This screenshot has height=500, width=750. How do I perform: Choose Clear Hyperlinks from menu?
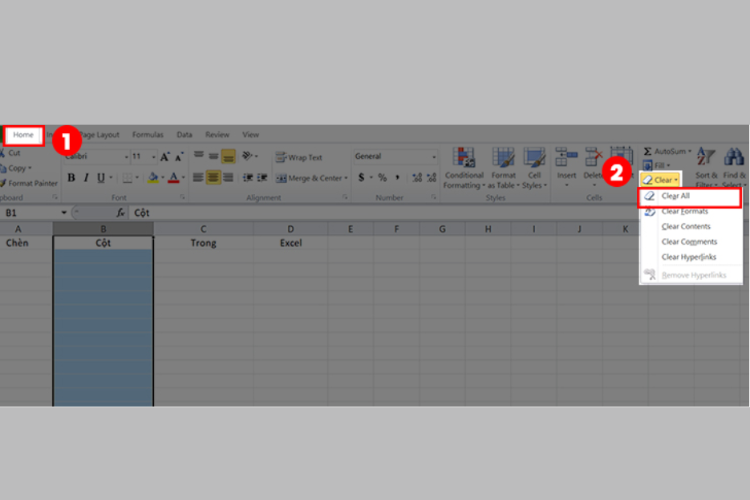(x=691, y=257)
